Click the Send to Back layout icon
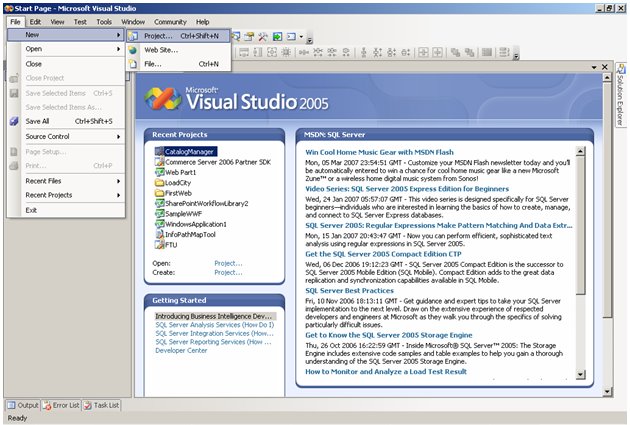 [469, 52]
